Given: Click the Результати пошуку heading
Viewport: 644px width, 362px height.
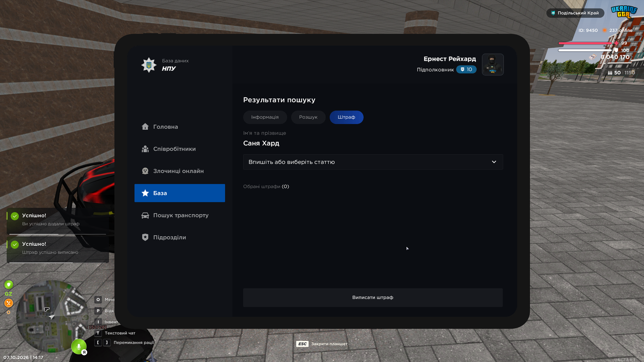Looking at the screenshot, I should pyautogui.click(x=279, y=100).
